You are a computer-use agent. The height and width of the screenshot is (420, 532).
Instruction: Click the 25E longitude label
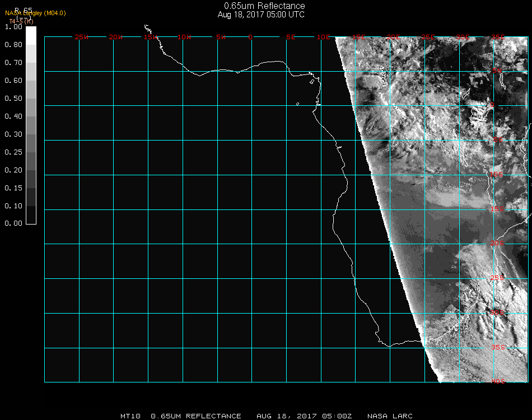coord(428,37)
